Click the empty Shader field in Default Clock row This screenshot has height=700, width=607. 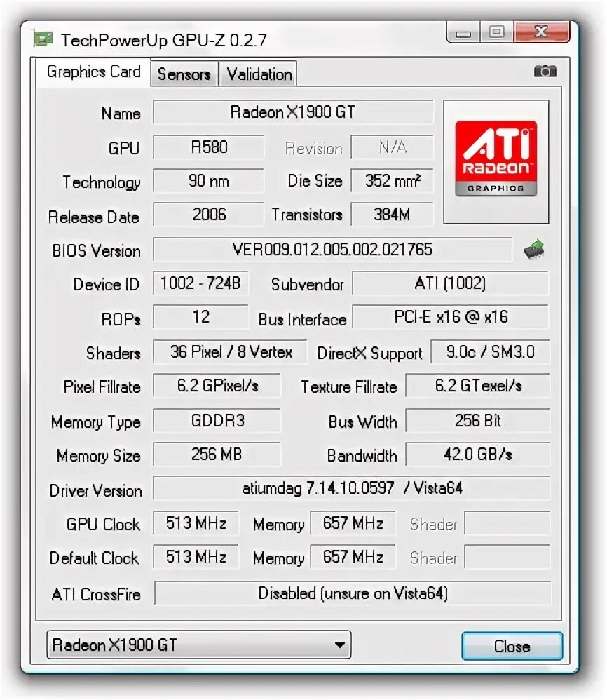coord(507,557)
